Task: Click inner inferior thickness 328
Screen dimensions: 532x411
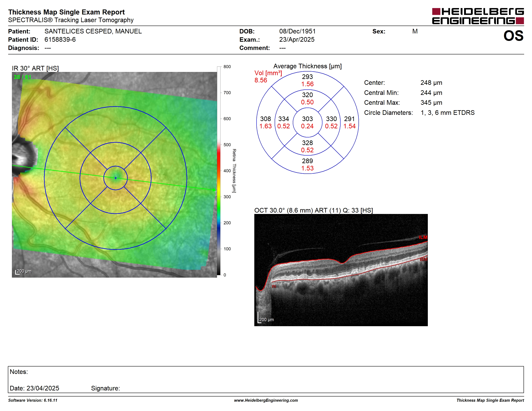Action: 307,143
